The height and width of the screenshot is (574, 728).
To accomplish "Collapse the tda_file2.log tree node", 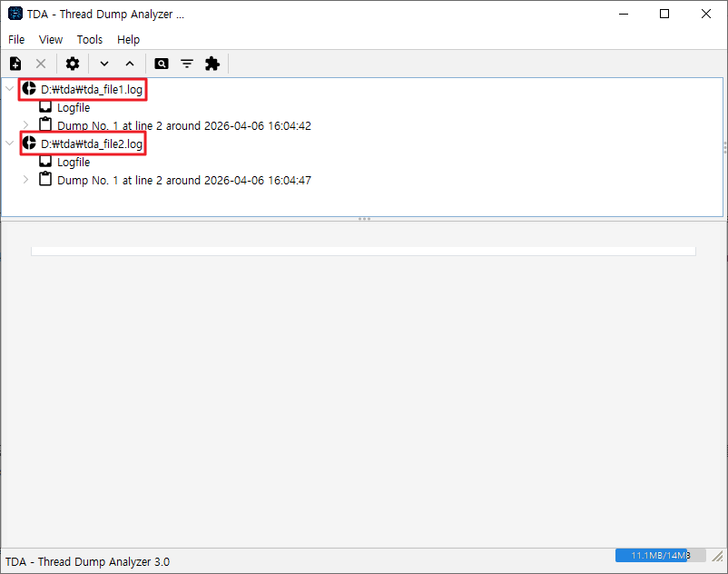I will pos(10,144).
